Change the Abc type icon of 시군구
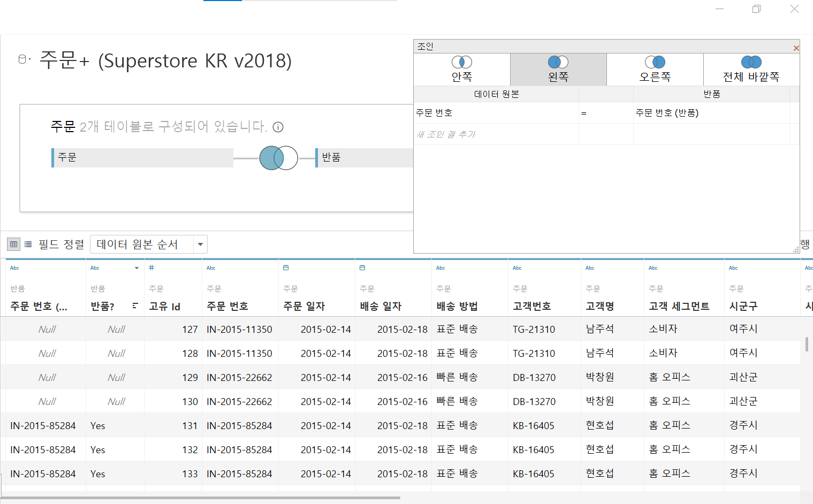The height and width of the screenshot is (504, 813). click(733, 268)
